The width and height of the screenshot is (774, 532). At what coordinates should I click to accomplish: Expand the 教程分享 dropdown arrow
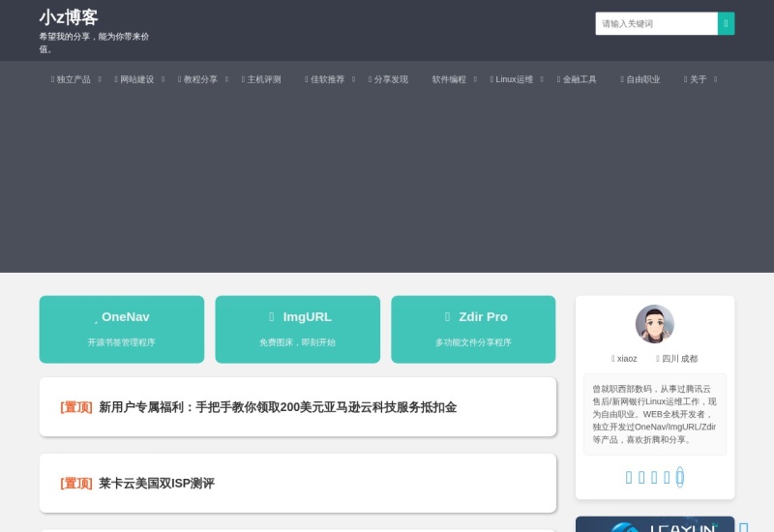tap(226, 79)
